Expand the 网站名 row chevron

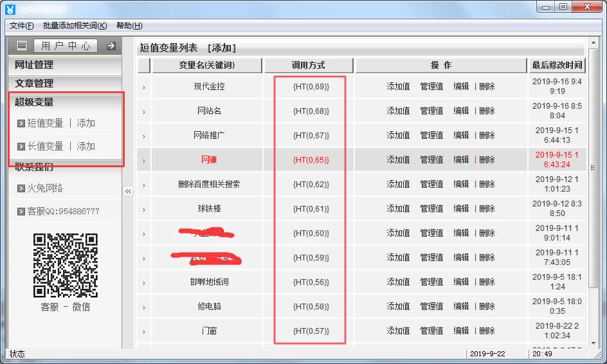point(143,111)
